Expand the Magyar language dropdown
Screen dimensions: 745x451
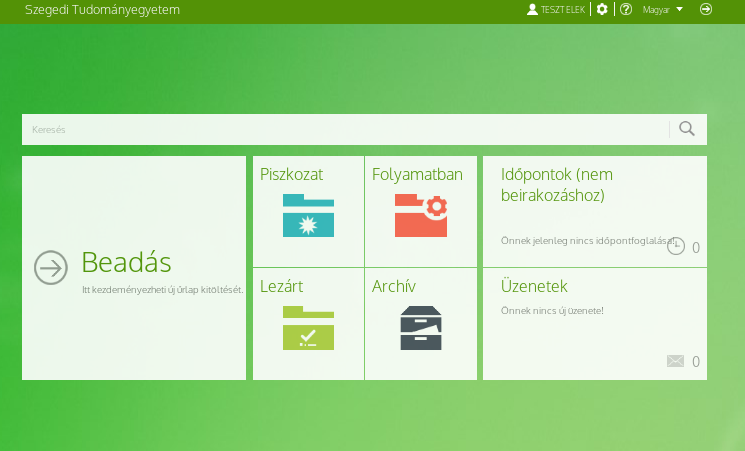[x=663, y=9]
